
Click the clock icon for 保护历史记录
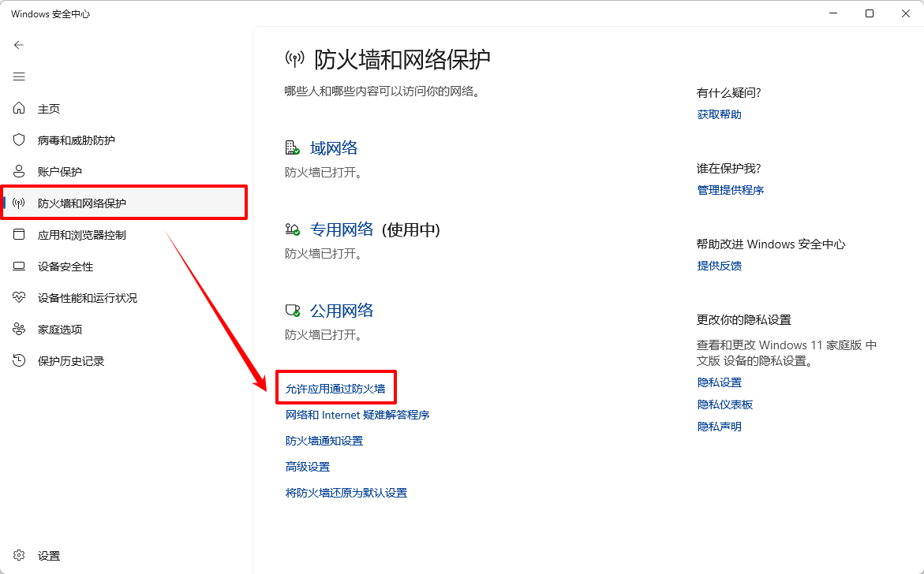(19, 360)
